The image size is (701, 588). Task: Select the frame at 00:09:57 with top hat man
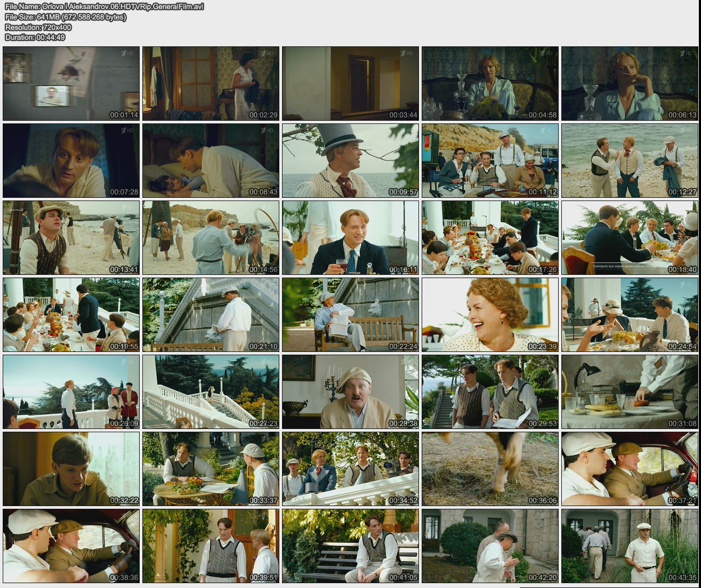coord(350,161)
